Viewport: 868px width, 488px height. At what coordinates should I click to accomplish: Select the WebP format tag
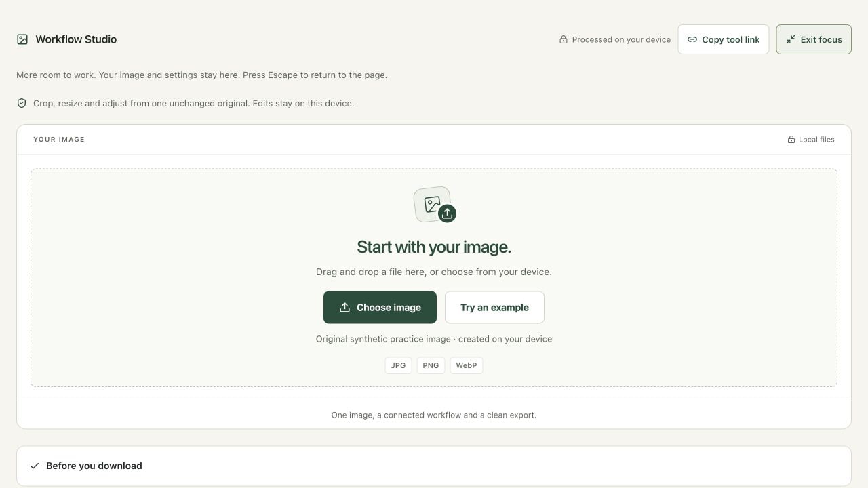[467, 365]
